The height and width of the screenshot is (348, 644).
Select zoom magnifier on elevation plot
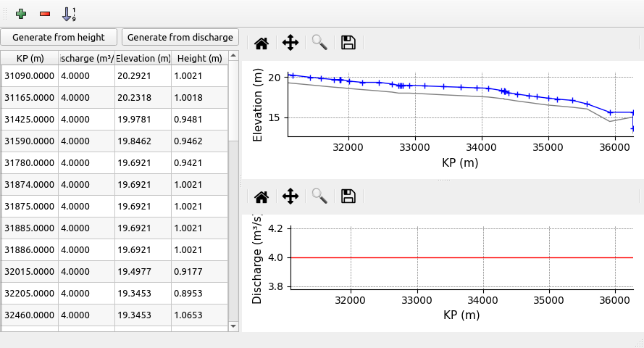319,43
